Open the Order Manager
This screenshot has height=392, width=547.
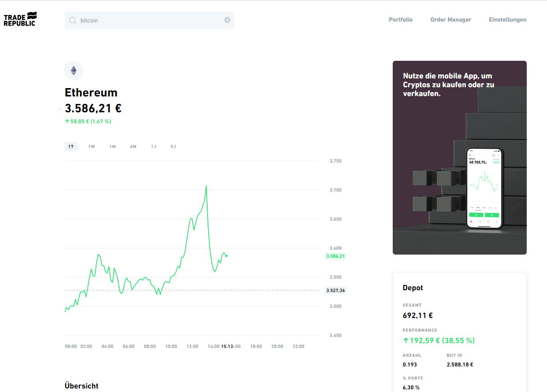coord(450,19)
